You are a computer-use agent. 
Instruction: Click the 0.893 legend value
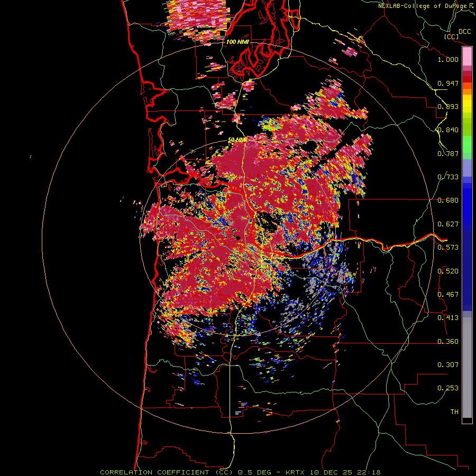[448, 106]
